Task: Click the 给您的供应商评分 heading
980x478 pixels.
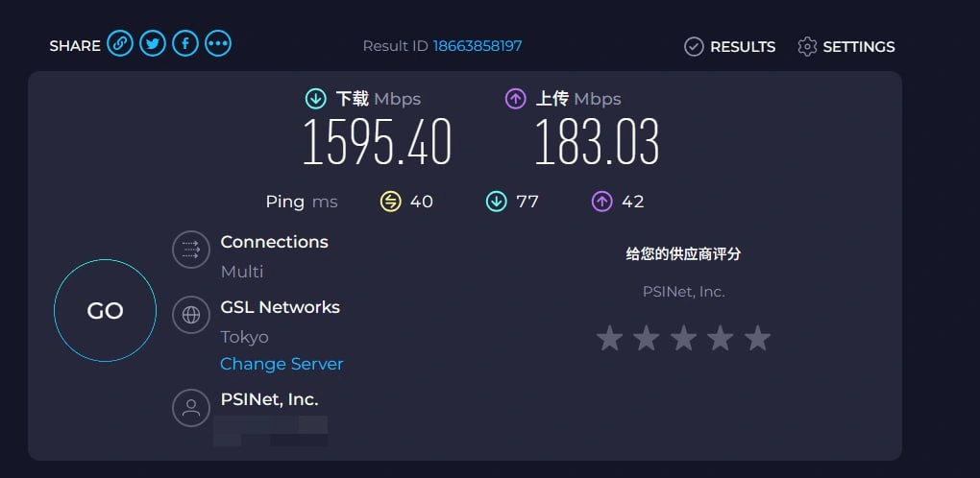Action: (684, 254)
